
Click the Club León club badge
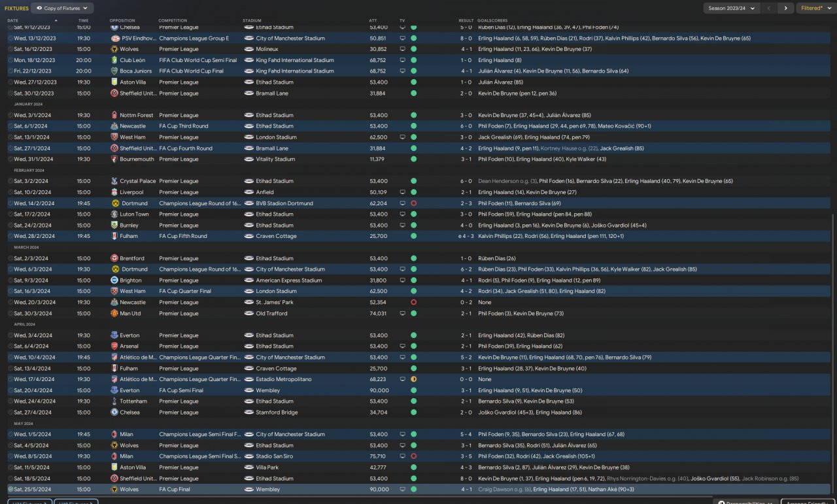click(x=114, y=60)
